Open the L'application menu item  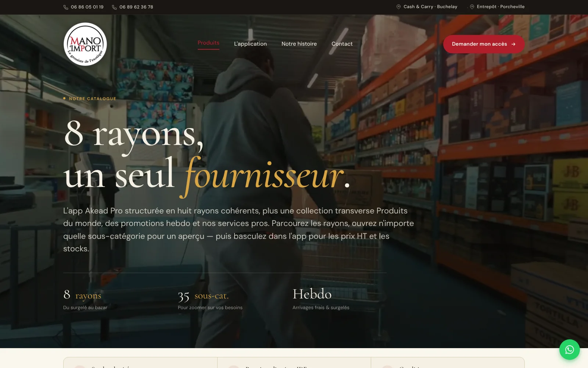point(250,44)
